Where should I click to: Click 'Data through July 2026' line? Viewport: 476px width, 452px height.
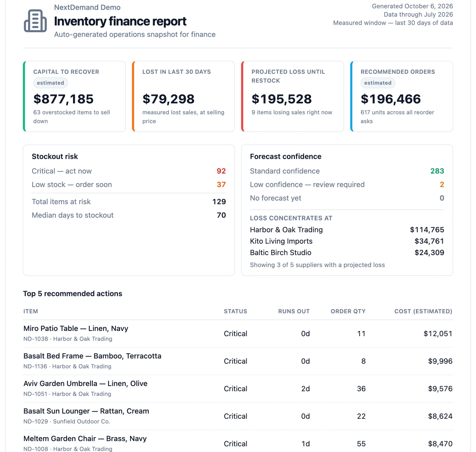(418, 15)
